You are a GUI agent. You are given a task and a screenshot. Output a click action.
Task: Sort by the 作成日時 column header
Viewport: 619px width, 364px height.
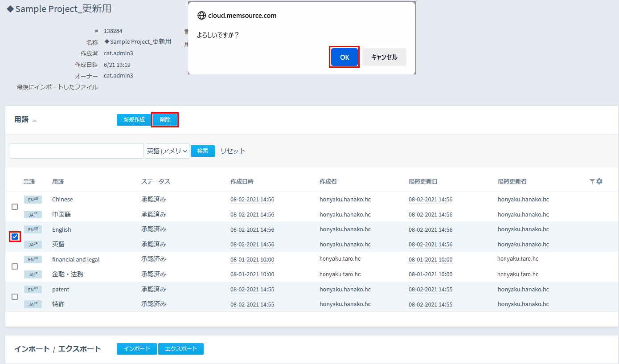click(x=242, y=181)
